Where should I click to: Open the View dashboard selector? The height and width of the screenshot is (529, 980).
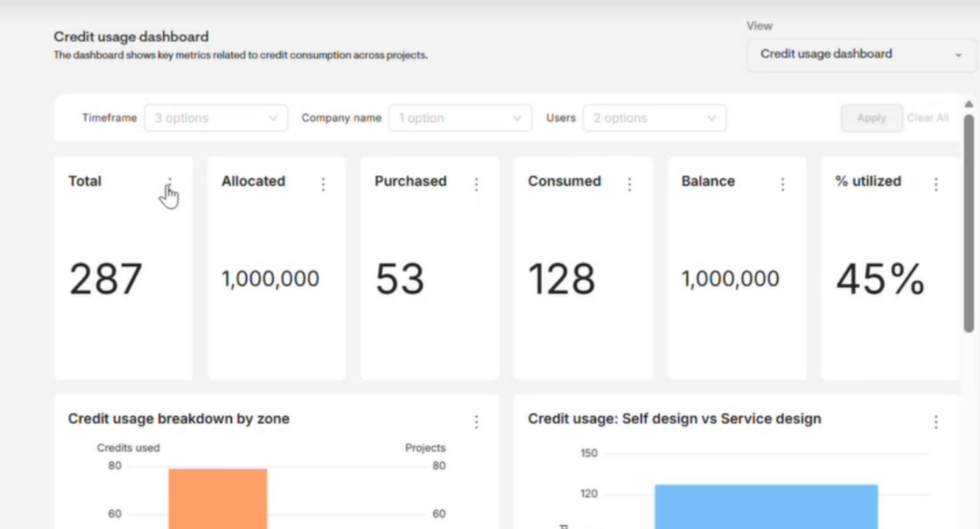click(x=861, y=55)
